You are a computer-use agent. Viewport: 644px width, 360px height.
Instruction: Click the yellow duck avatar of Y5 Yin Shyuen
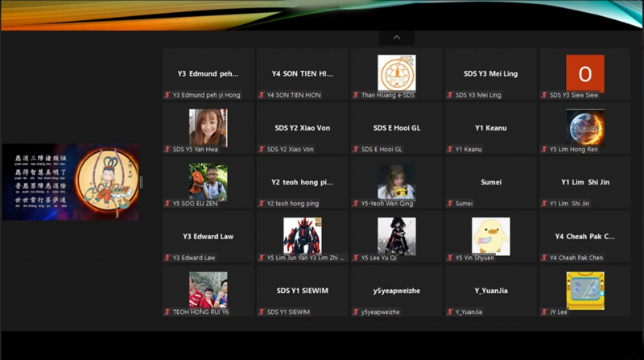click(x=490, y=236)
